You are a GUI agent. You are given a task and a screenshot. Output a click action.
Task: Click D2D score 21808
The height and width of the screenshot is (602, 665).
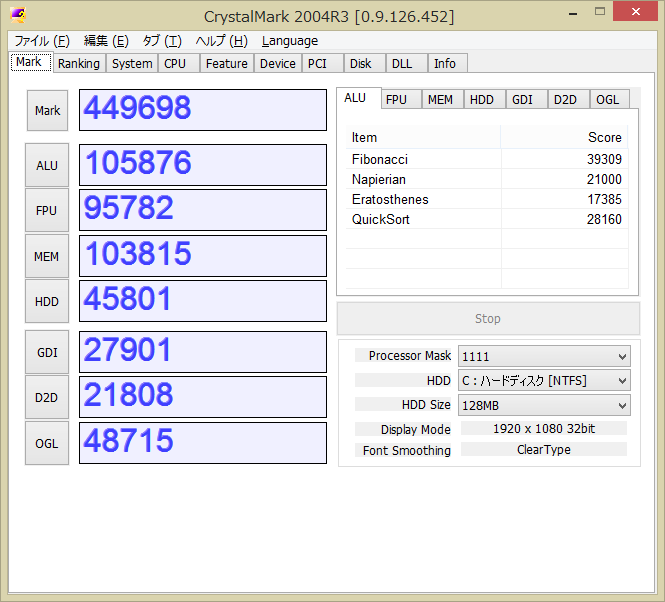point(203,397)
